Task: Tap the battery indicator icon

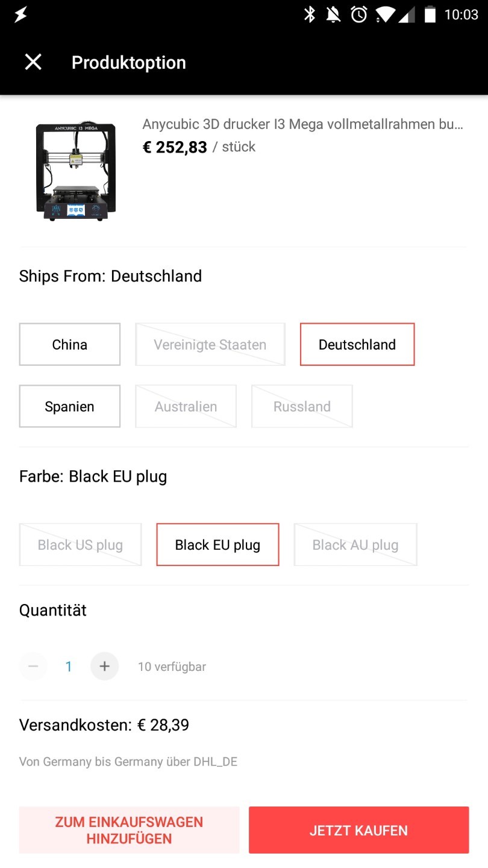Action: (430, 14)
